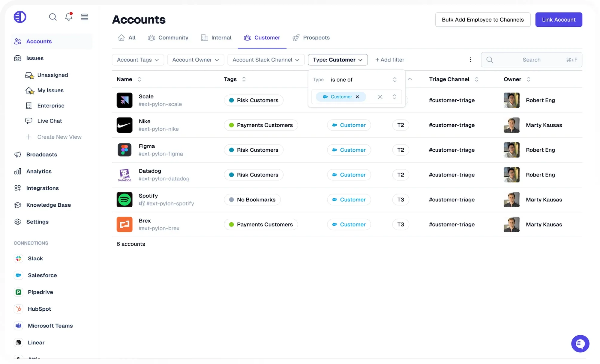Collapse the Type: Customer filter dropdown
The width and height of the screenshot is (600, 364).
338,60
